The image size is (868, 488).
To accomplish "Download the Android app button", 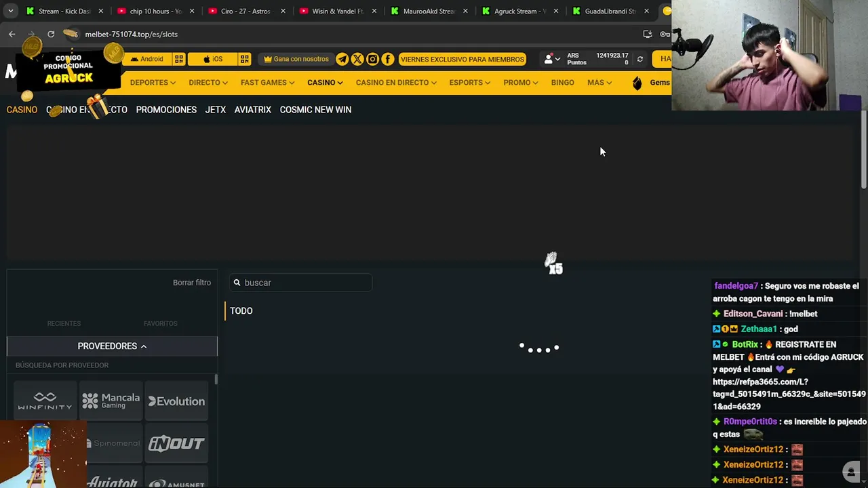I will (147, 59).
